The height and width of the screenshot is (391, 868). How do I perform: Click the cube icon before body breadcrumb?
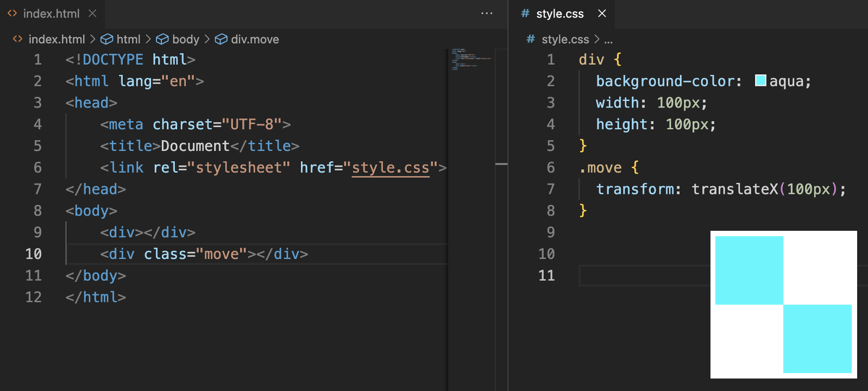(x=162, y=39)
